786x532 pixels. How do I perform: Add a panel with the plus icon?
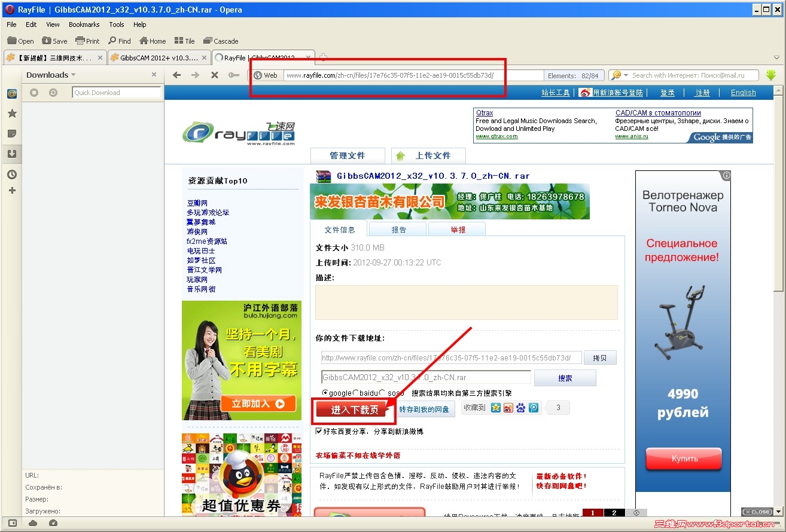(x=11, y=191)
